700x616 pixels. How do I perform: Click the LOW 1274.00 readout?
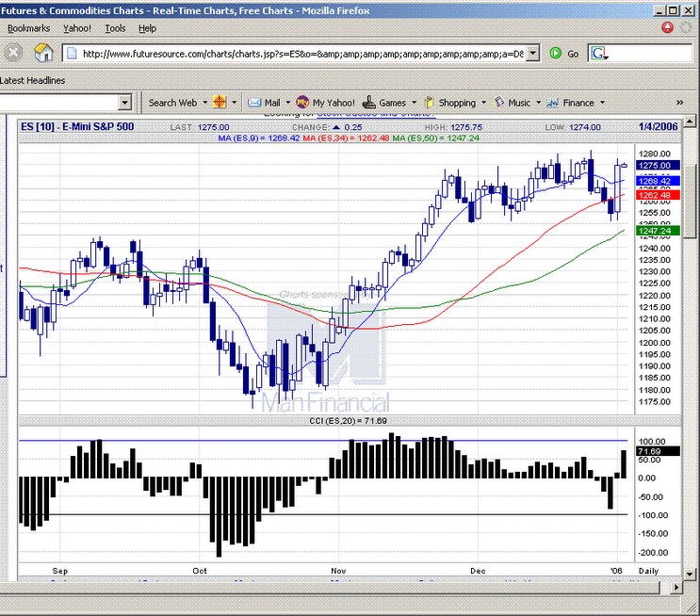tap(573, 127)
